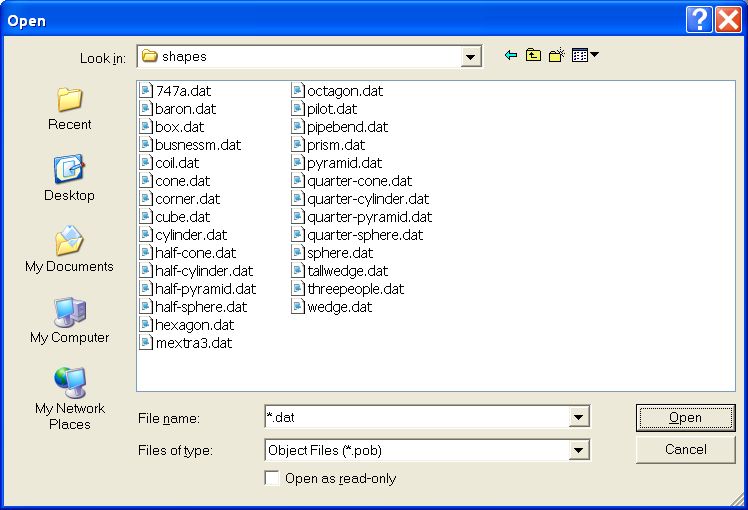The height and width of the screenshot is (510, 748).
Task: Select quarter-pyramid.dat in the file list
Action: [369, 217]
